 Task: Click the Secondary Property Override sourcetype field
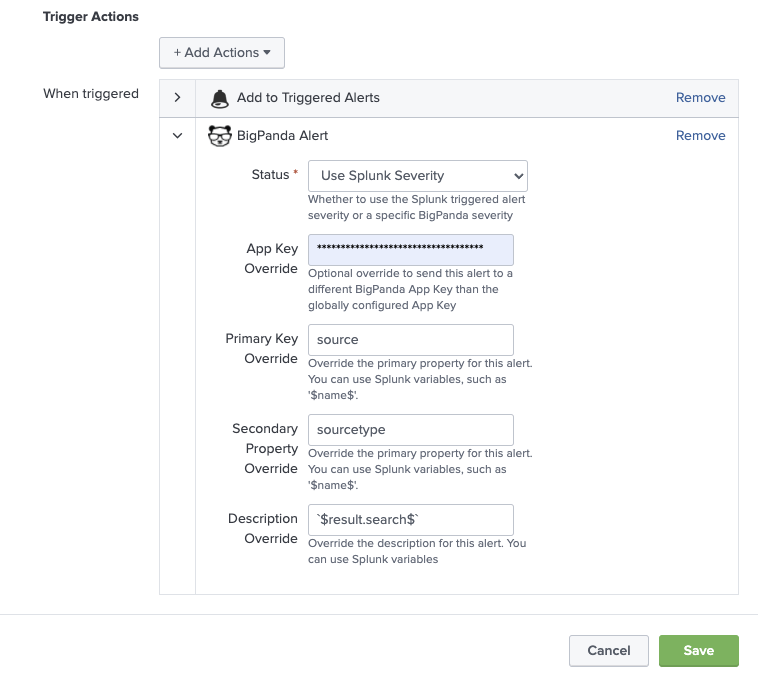(x=410, y=429)
